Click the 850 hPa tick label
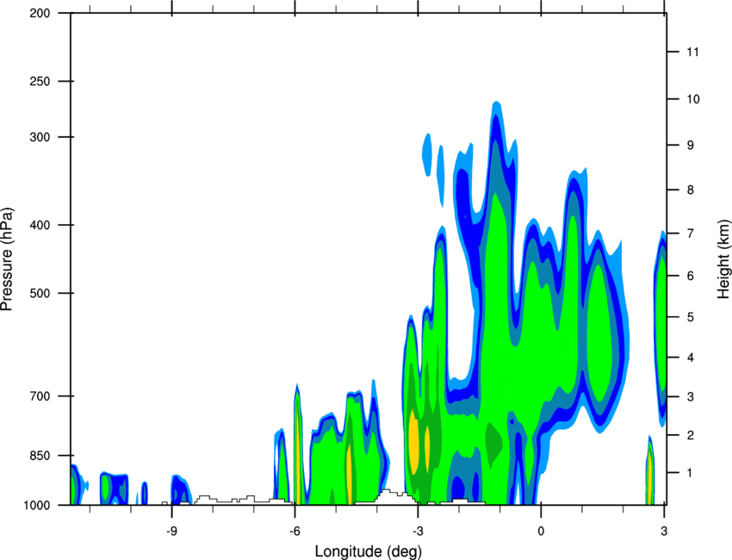Image resolution: width=732 pixels, height=560 pixels. pyautogui.click(x=40, y=456)
